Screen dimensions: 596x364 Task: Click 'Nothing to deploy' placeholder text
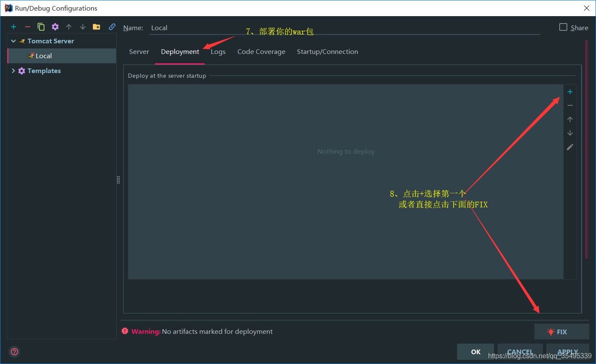tap(346, 152)
